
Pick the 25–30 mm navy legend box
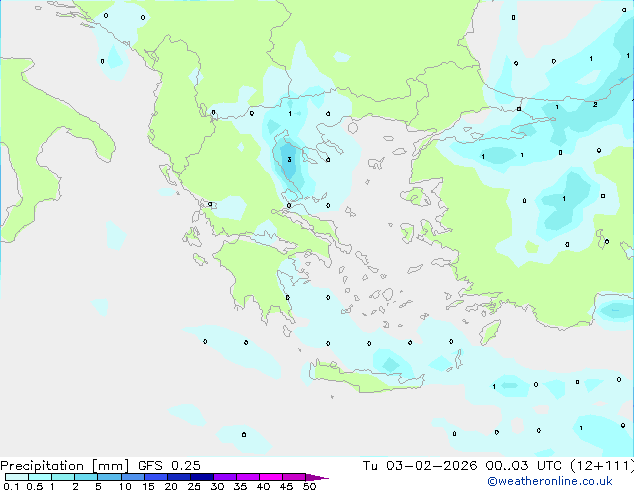click(x=201, y=477)
